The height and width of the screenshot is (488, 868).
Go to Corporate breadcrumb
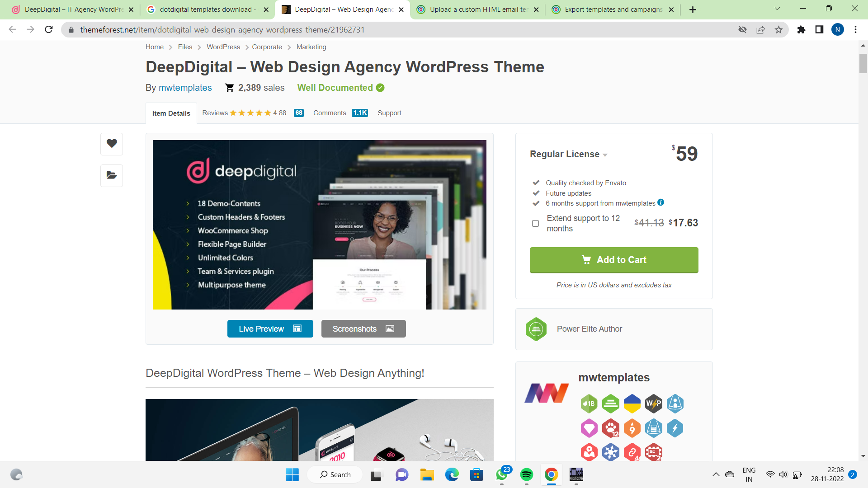coord(267,47)
